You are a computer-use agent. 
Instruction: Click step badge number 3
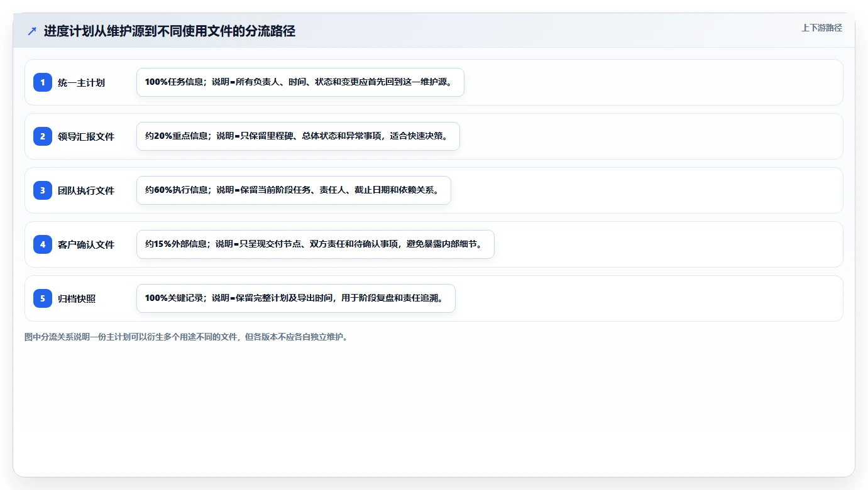pyautogui.click(x=43, y=190)
